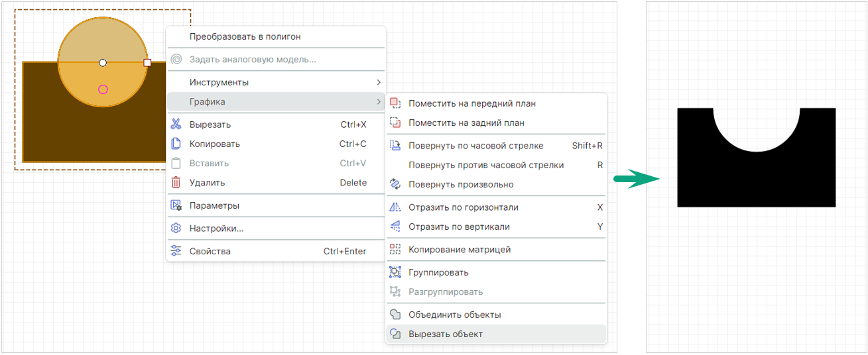This screenshot has width=868, height=355.
Task: Click the matrix copy grid icon
Action: [395, 250]
